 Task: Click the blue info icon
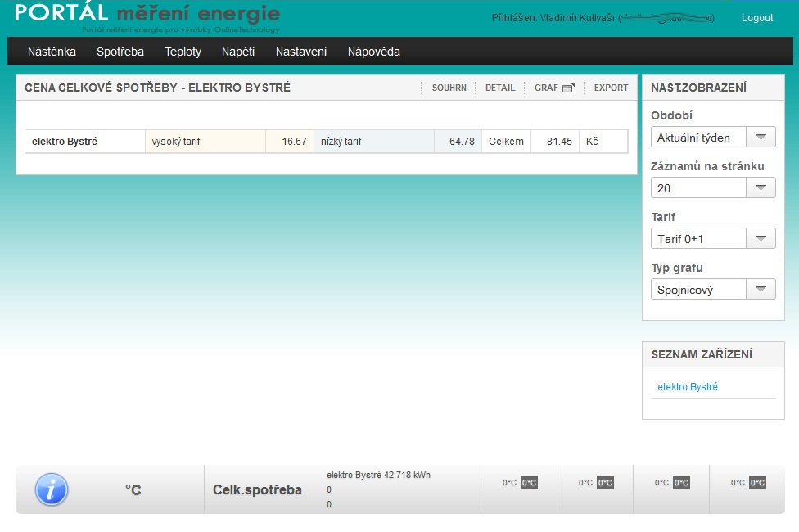[52, 489]
